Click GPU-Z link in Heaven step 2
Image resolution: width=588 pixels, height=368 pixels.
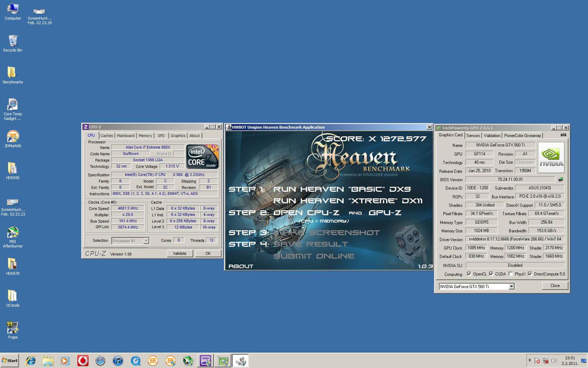tap(385, 213)
